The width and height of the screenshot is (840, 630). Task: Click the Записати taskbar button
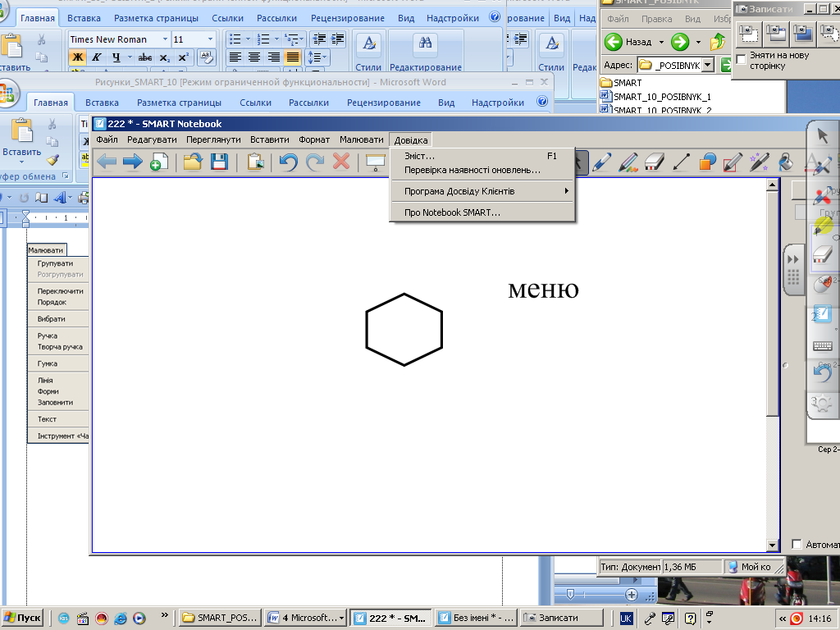point(562,618)
